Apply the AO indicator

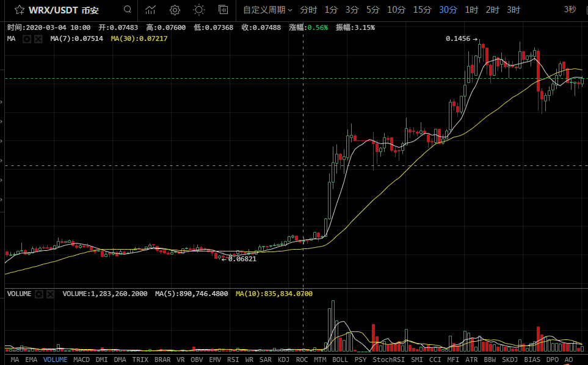pyautogui.click(x=568, y=360)
